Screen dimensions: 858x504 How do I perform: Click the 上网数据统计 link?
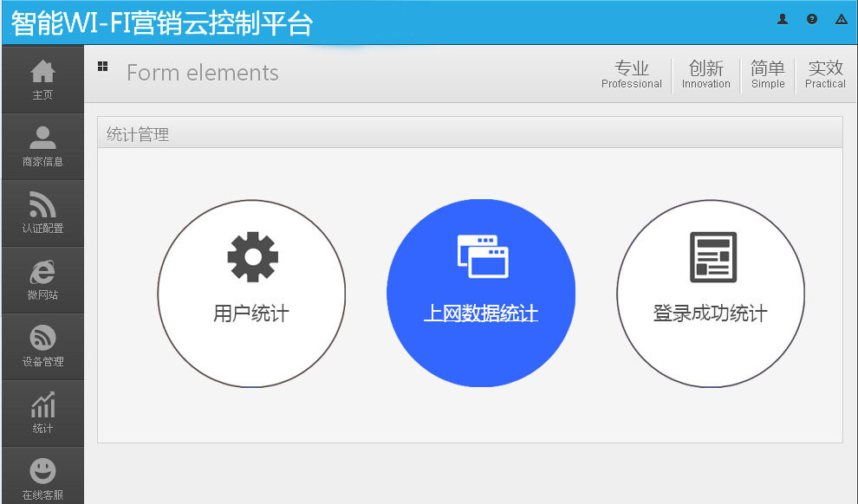tap(480, 313)
